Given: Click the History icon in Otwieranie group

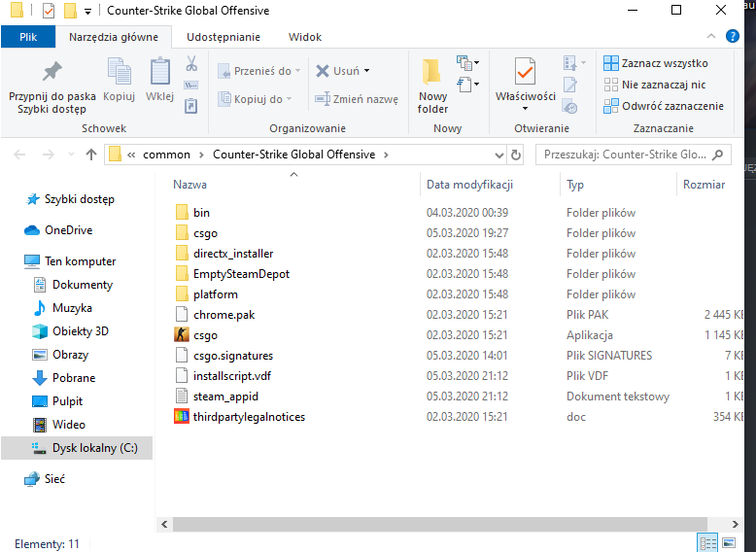Looking at the screenshot, I should click(x=569, y=107).
